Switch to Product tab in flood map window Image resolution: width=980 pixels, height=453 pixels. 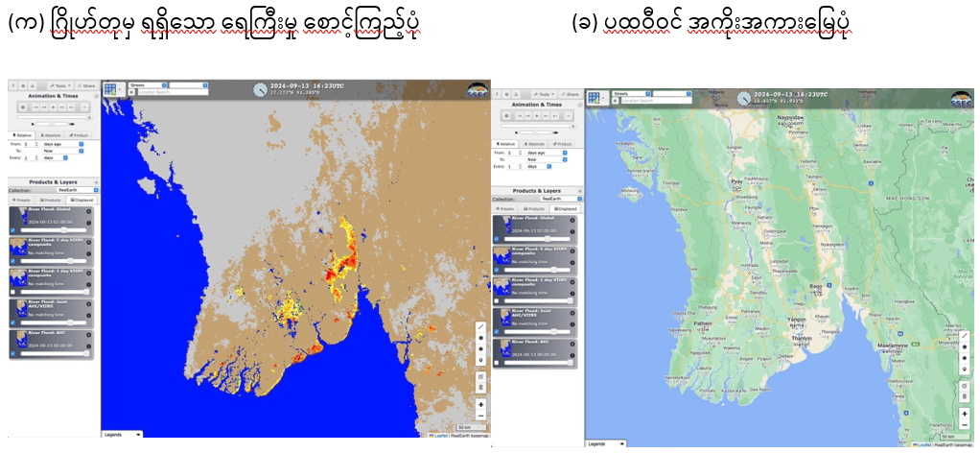point(79,135)
